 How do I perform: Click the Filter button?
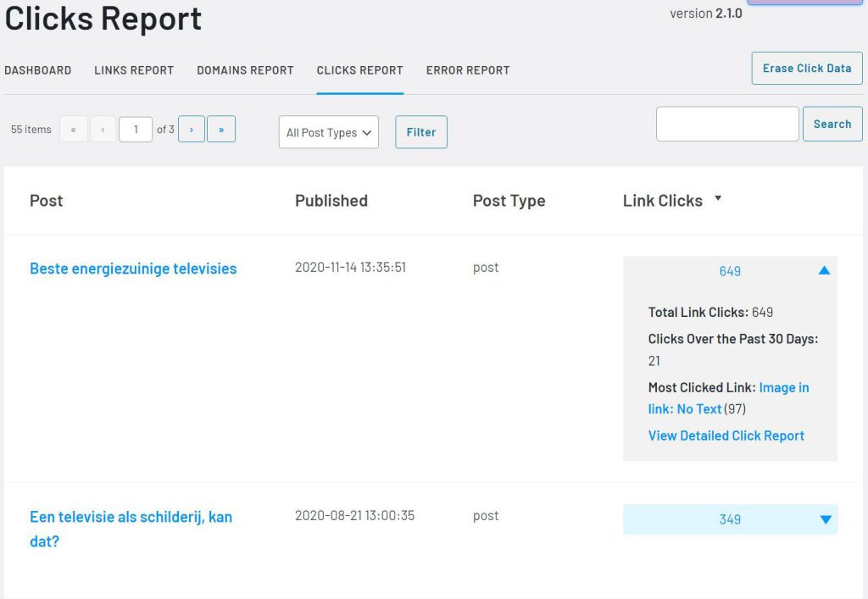[x=421, y=132]
